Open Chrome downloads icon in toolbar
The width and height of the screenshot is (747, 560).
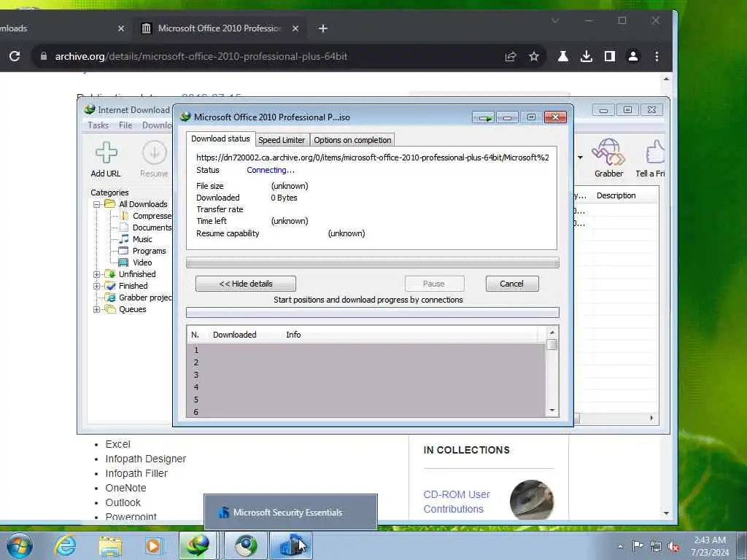tap(587, 56)
